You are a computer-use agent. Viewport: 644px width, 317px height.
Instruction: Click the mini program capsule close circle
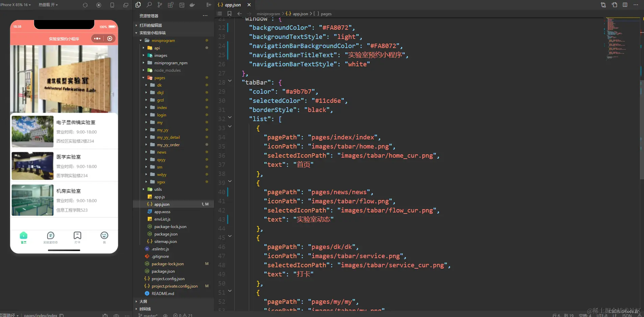point(110,39)
